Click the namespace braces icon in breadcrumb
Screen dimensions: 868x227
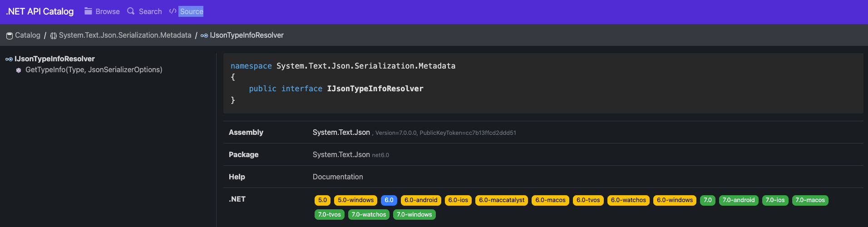click(x=54, y=35)
